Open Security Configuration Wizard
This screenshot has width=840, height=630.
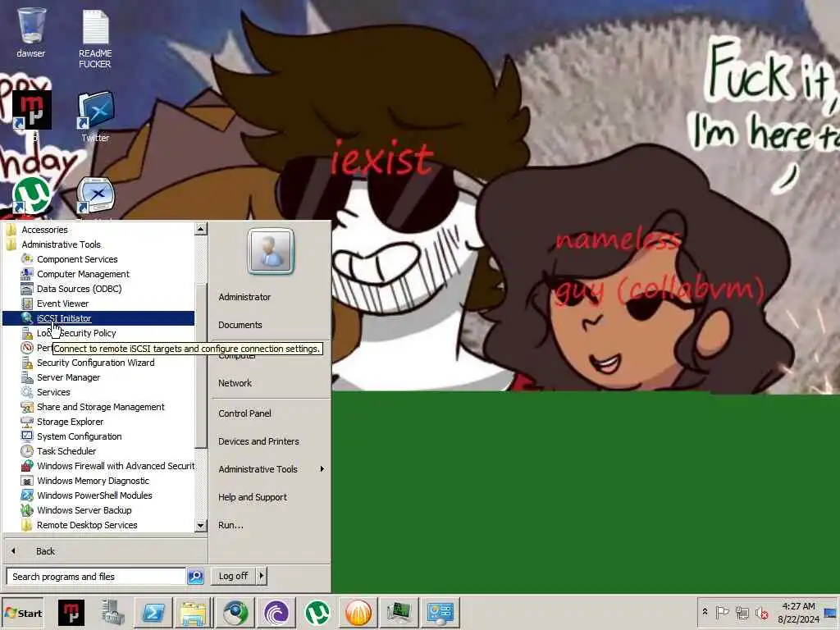[95, 363]
